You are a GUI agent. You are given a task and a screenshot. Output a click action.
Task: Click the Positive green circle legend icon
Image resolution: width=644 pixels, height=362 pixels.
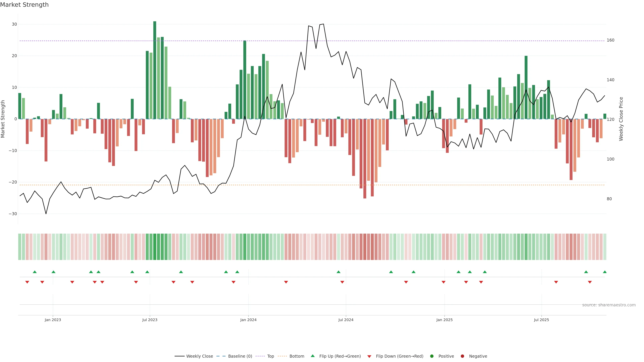click(432, 356)
